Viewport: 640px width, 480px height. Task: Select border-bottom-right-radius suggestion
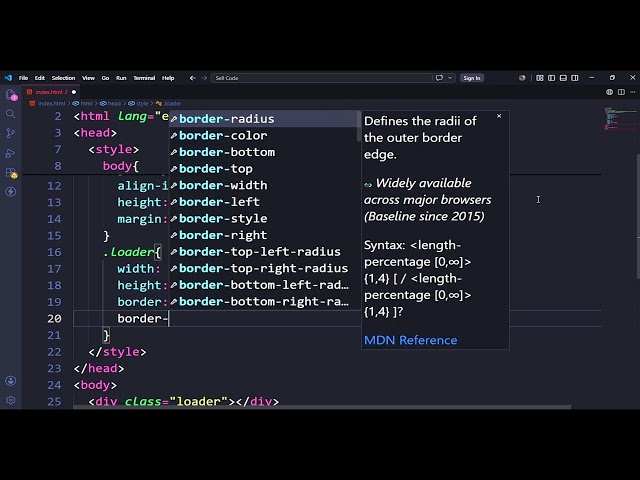pyautogui.click(x=263, y=302)
